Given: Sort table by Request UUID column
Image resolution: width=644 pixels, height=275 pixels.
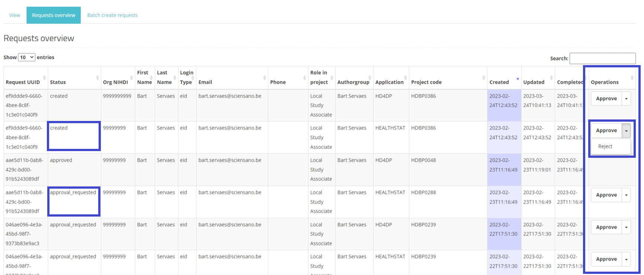Looking at the screenshot, I should 23,82.
